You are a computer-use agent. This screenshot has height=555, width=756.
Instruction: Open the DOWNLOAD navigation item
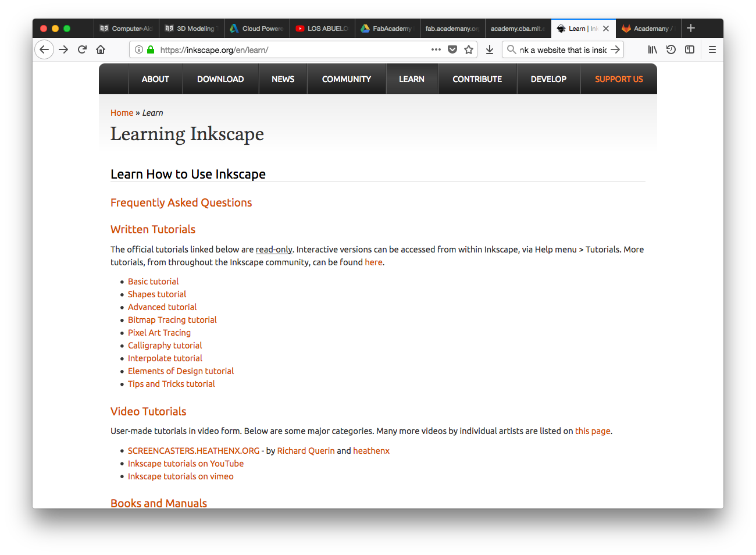220,79
